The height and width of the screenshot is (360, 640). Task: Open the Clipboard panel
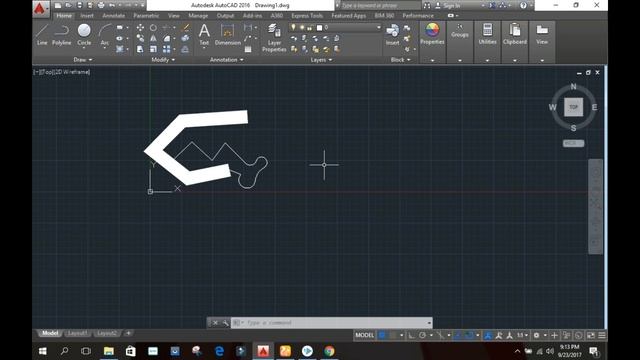[515, 33]
